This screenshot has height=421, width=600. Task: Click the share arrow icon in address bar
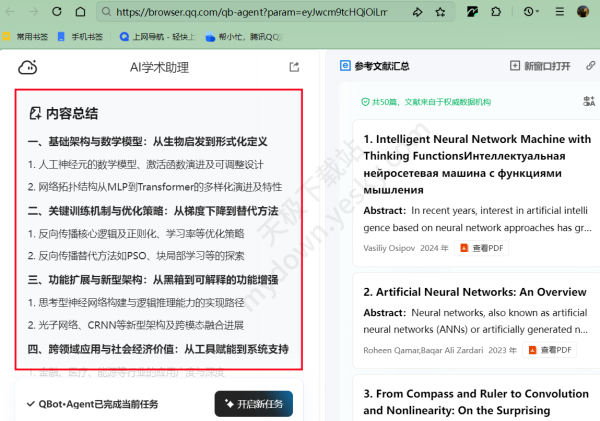point(415,12)
